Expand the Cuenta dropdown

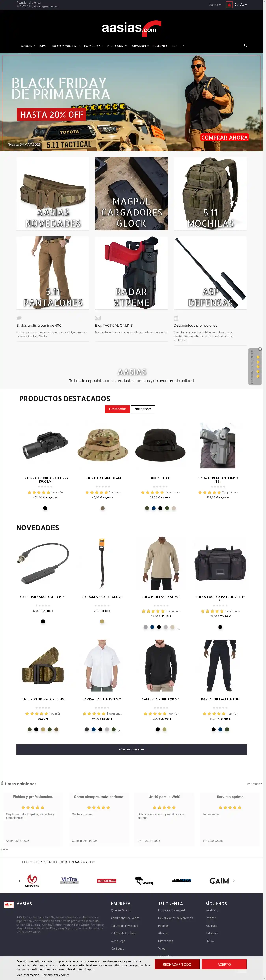pyautogui.click(x=215, y=5)
